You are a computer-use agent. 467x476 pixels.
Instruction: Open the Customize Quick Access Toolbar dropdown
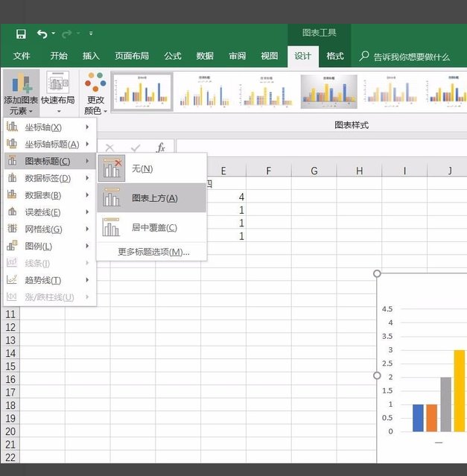(x=91, y=34)
